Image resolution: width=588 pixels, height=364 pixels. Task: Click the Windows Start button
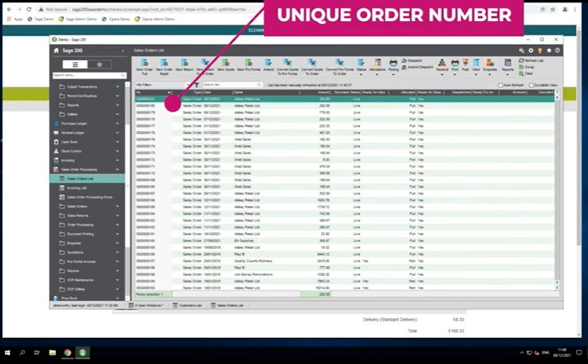(x=7, y=353)
